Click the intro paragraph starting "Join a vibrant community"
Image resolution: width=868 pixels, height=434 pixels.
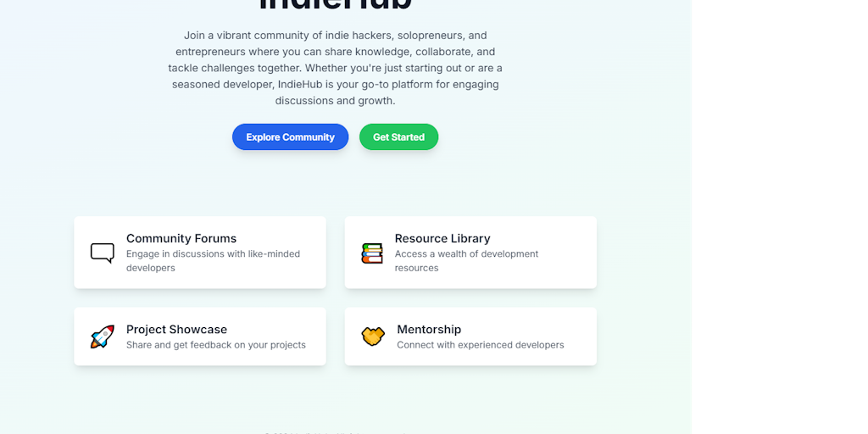336,68
